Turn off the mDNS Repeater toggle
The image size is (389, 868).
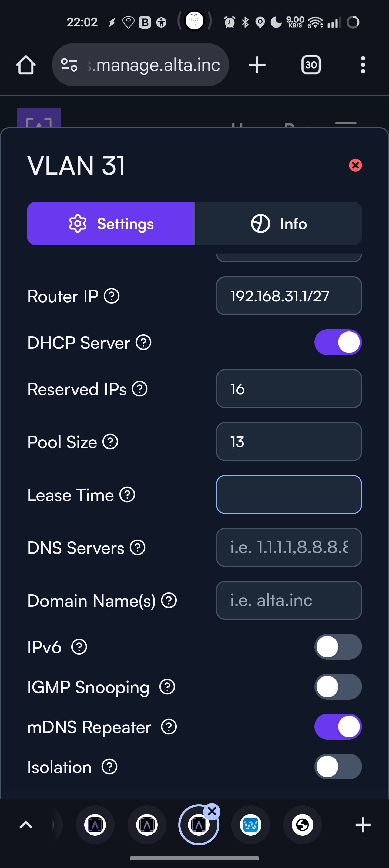click(338, 727)
